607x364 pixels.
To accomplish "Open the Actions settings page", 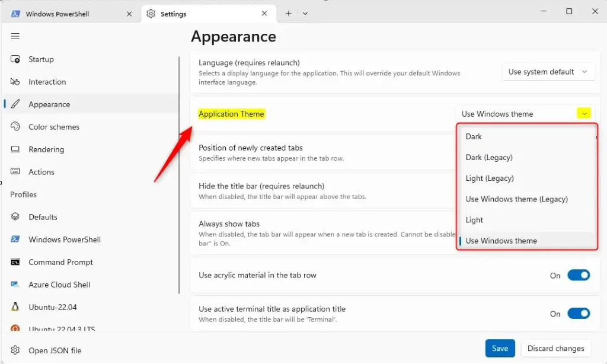I will (91, 171).
